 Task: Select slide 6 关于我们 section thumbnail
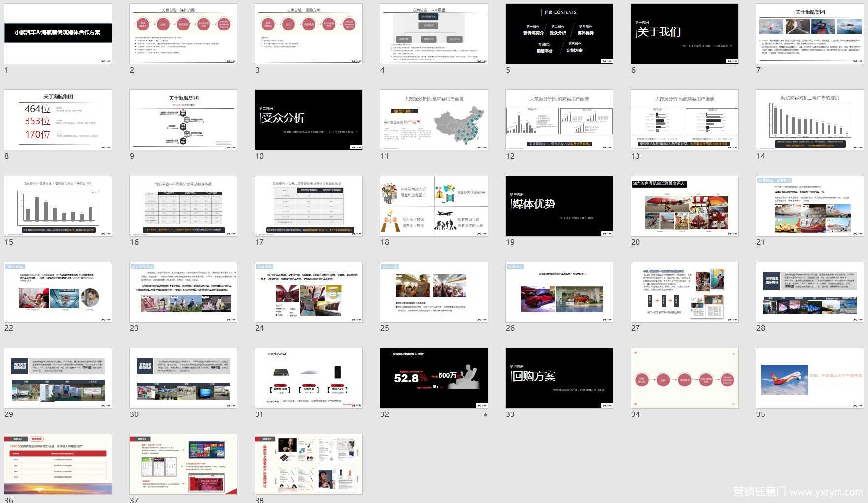point(685,34)
